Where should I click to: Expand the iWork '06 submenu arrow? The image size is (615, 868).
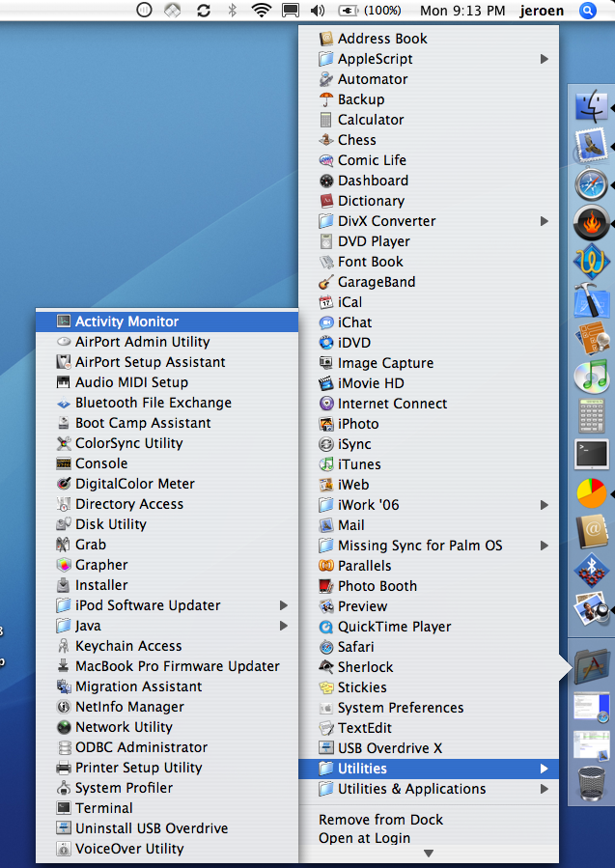(x=545, y=505)
